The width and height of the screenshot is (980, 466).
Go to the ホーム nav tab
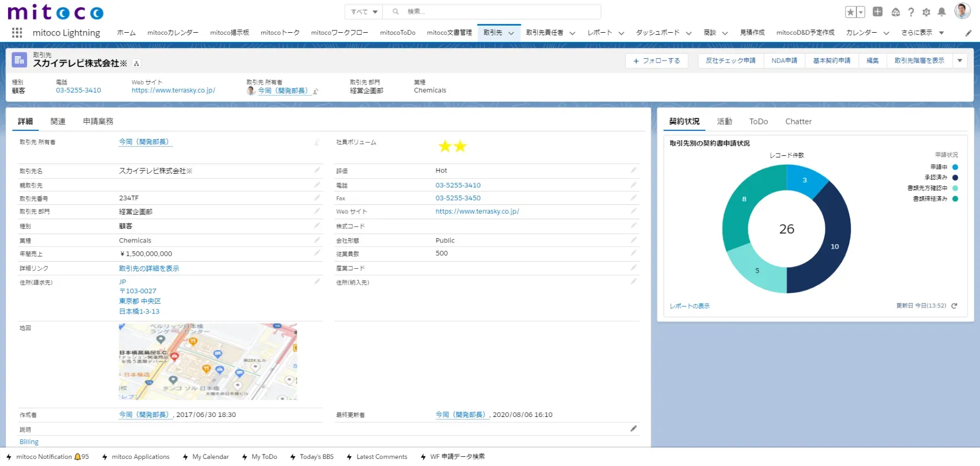coord(126,33)
